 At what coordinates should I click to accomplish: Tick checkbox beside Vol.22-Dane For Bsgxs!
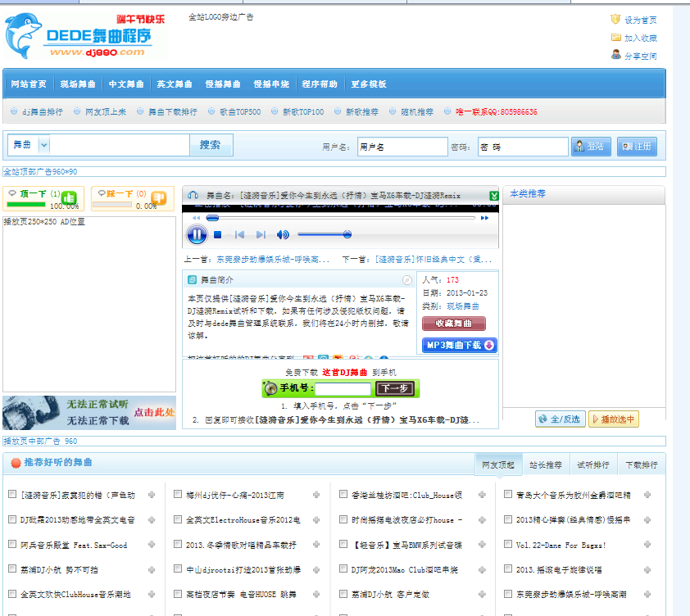[508, 544]
